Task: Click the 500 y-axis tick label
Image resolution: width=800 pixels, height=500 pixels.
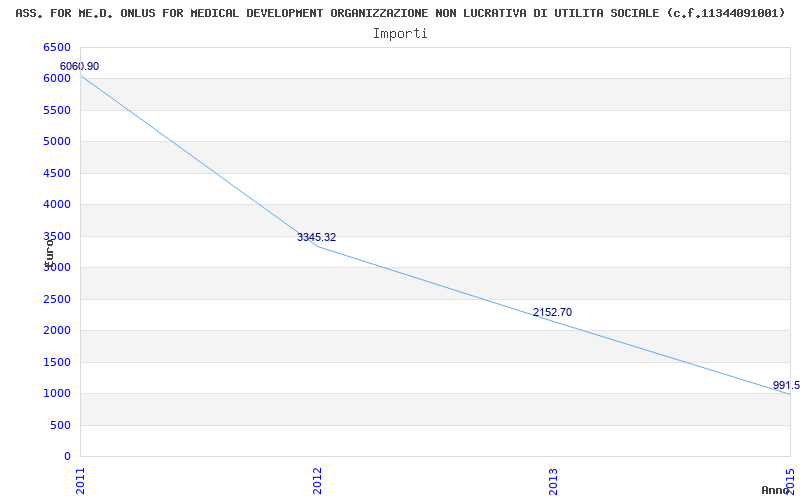Action: click(x=60, y=425)
